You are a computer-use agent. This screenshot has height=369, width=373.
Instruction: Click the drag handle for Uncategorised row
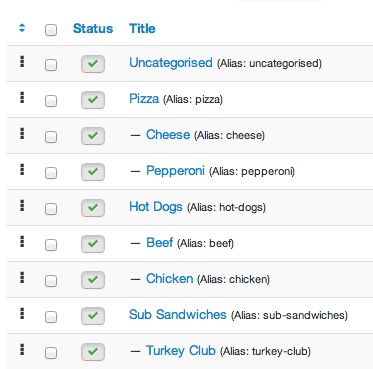pyautogui.click(x=22, y=62)
